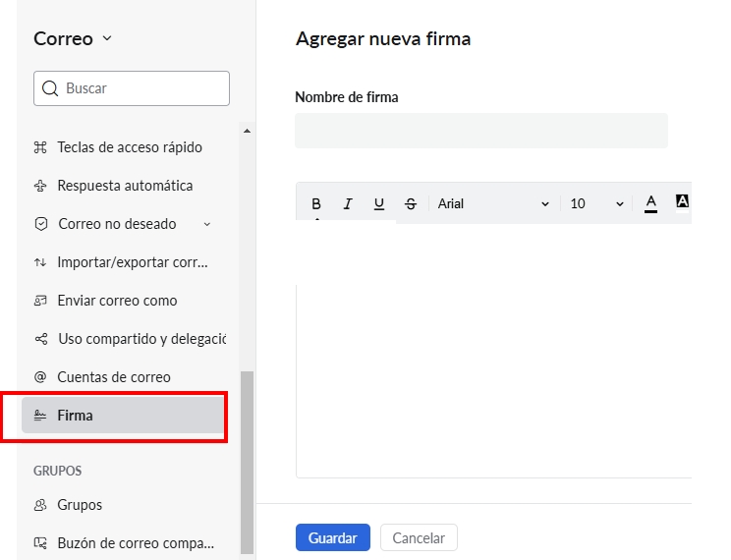Click the search magnifier icon

[50, 88]
